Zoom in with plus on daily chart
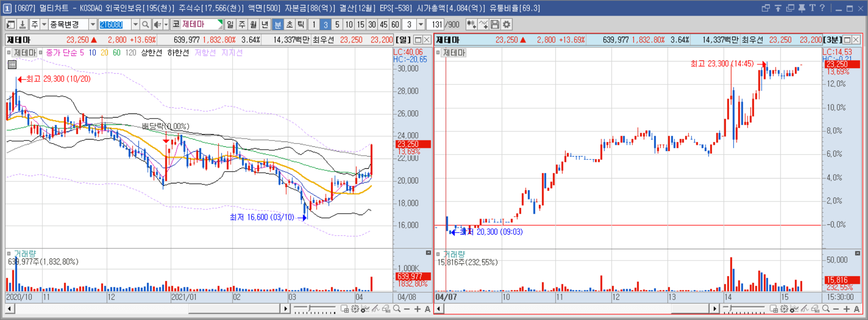 coord(417,309)
